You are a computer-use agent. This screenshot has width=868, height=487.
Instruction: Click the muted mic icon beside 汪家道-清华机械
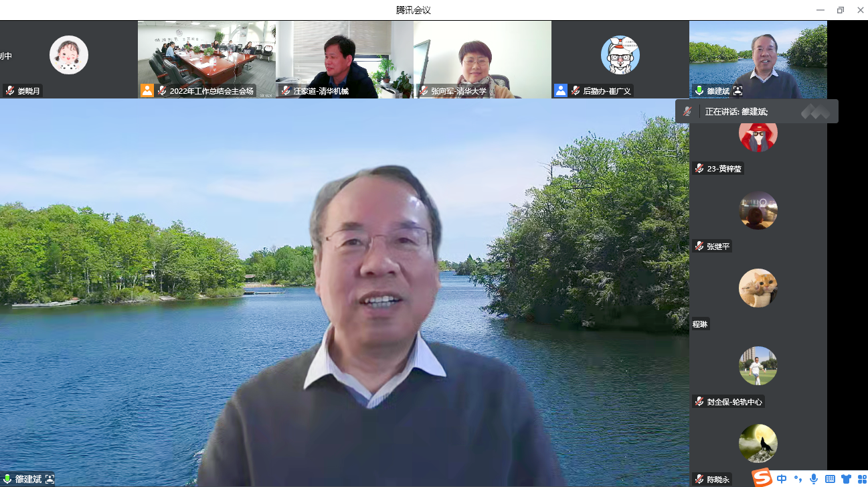pos(286,90)
